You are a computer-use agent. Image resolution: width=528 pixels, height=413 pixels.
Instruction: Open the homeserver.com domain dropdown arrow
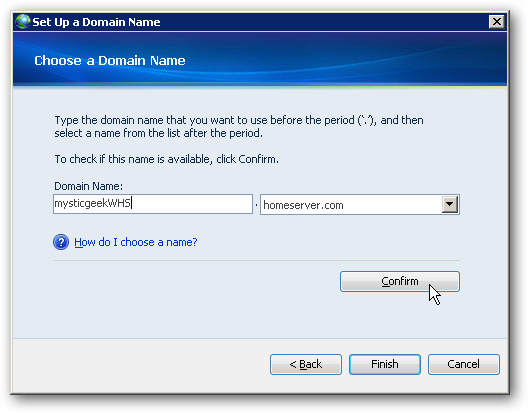[450, 204]
